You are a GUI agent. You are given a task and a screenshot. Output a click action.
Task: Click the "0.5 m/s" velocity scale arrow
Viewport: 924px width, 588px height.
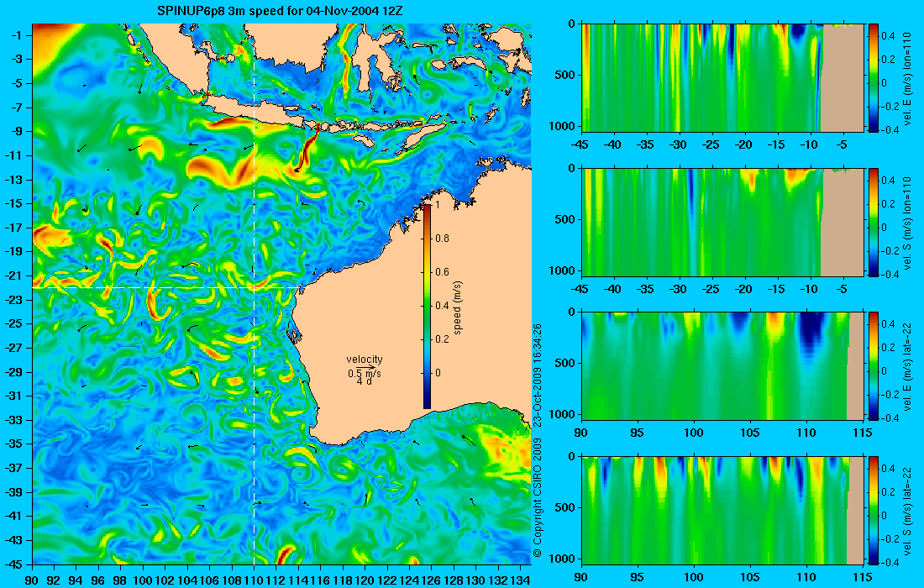[x=365, y=370]
